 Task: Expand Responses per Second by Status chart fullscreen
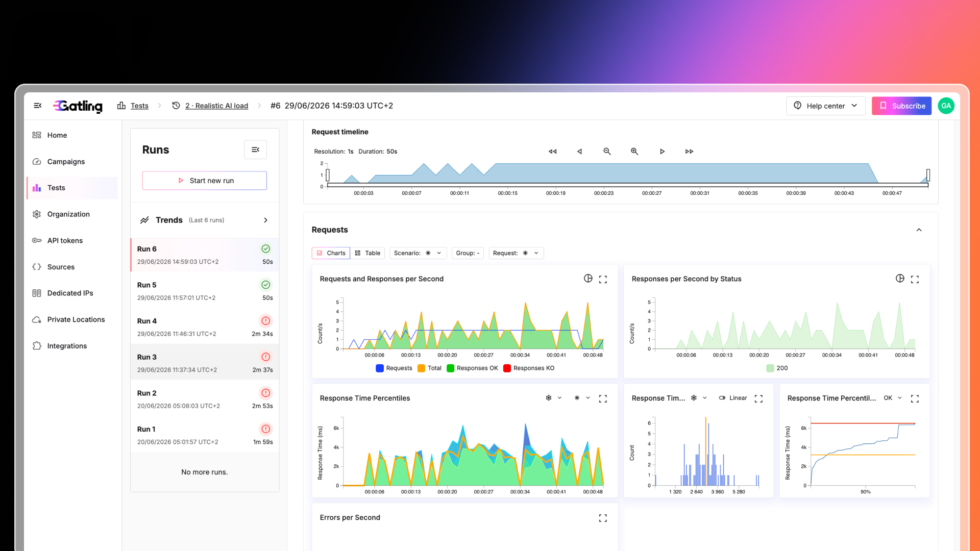915,279
